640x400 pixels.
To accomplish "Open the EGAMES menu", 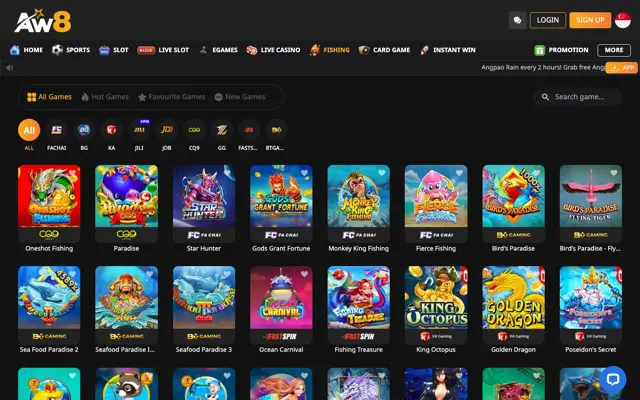I will click(x=218, y=50).
